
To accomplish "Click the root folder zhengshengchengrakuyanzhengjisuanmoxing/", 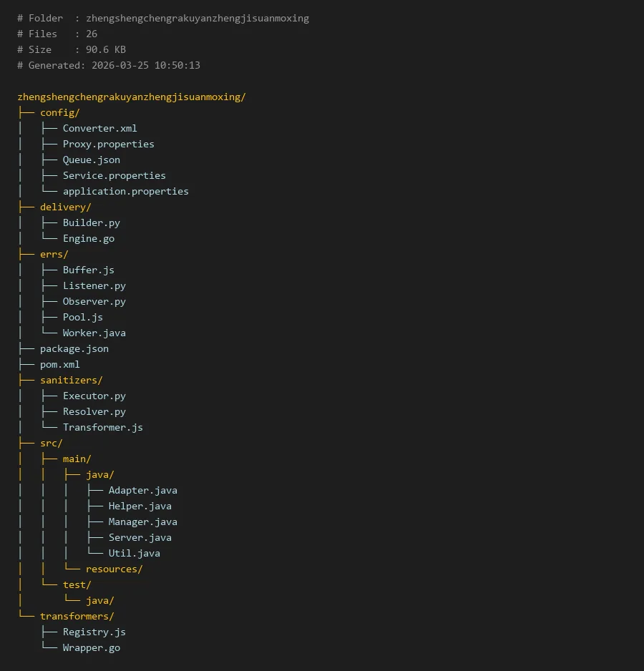I will pos(131,97).
